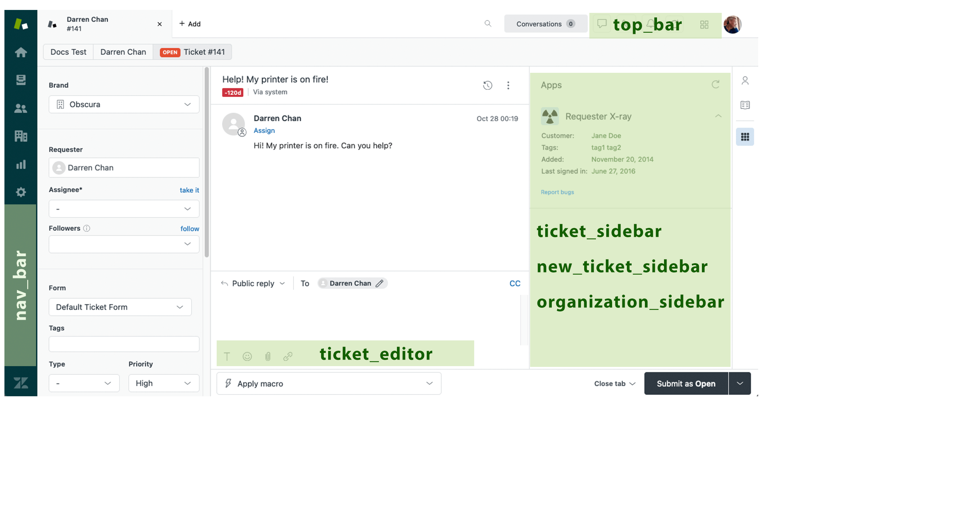Open the Darren Chan requester tab
The height and width of the screenshot is (522, 980).
(x=122, y=52)
